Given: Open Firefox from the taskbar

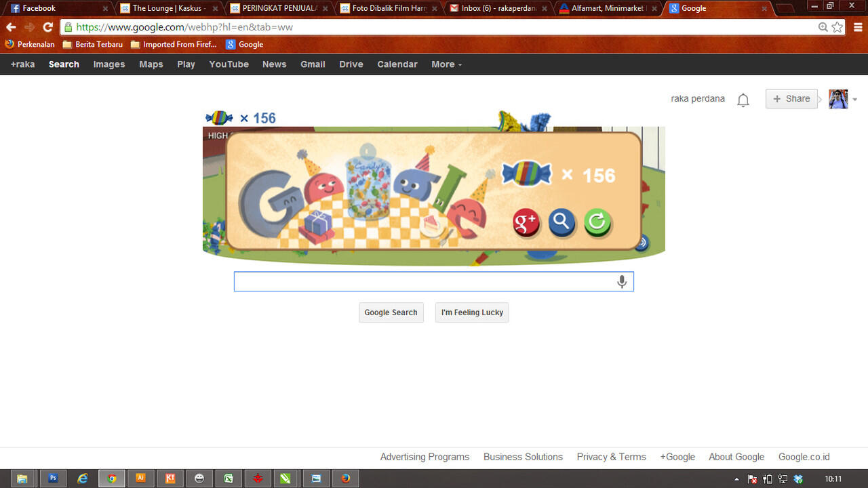Looking at the screenshot, I should [x=346, y=479].
